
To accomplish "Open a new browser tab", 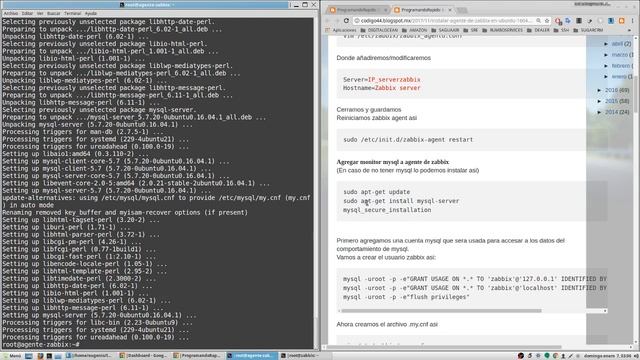I will pos(462,10).
